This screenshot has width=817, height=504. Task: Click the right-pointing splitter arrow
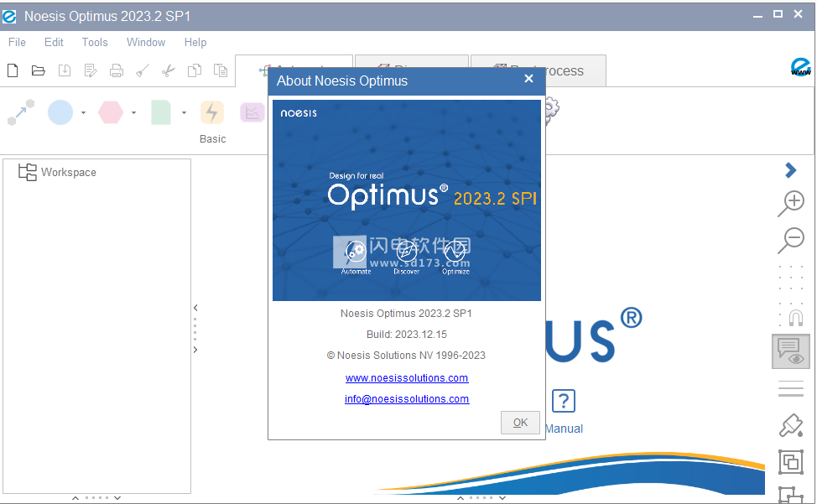click(195, 350)
